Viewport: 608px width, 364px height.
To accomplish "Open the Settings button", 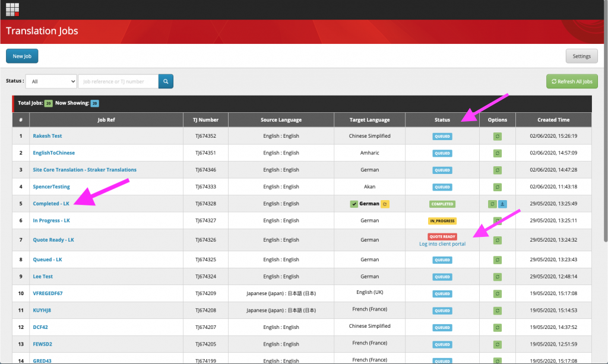I will pyautogui.click(x=582, y=56).
